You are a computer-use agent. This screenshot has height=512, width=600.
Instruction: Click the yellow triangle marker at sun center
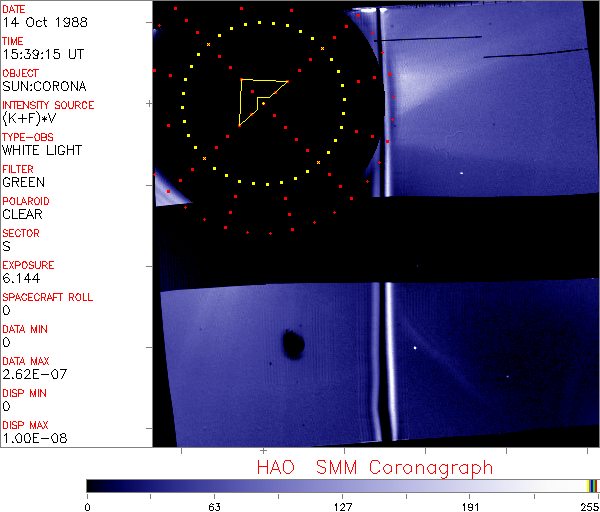pos(258,98)
